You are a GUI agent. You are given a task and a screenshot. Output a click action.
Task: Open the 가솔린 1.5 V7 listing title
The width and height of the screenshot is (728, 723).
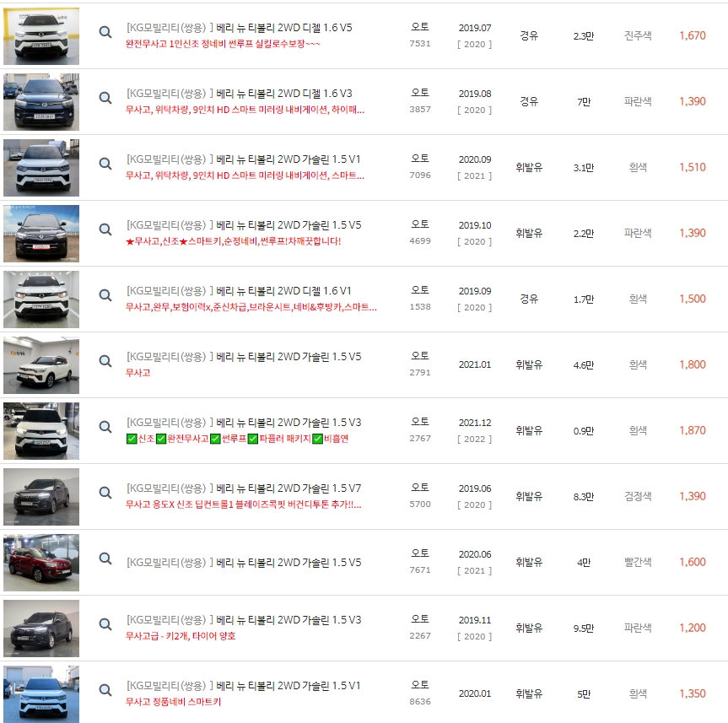243,488
